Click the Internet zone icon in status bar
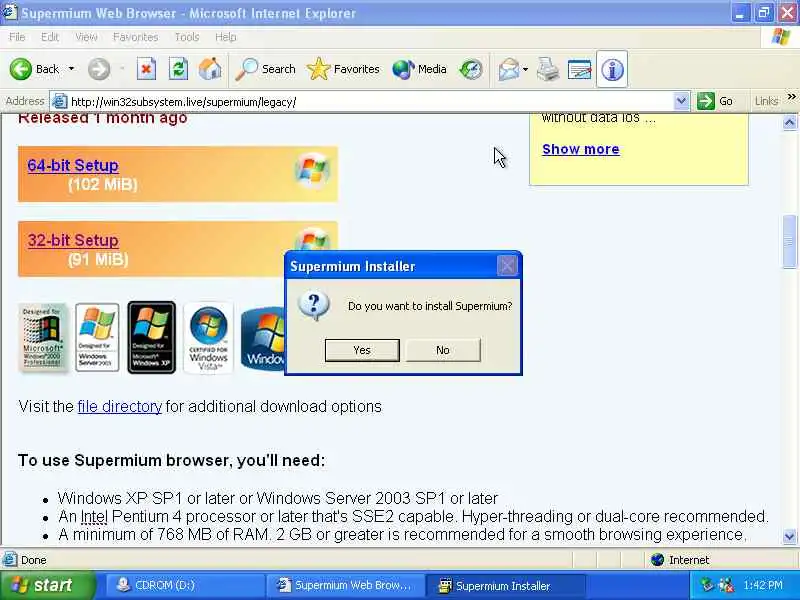The width and height of the screenshot is (800, 600). [657, 560]
